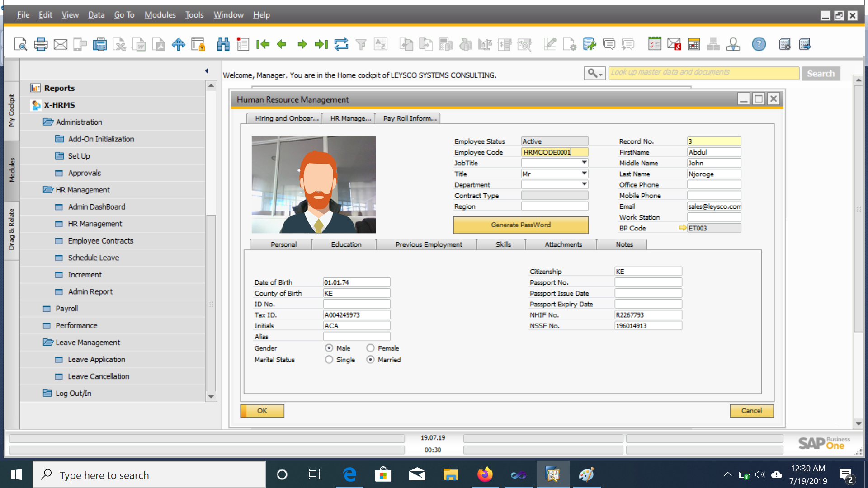Open the Department dropdown
Screen dimensions: 868x488
(584, 184)
